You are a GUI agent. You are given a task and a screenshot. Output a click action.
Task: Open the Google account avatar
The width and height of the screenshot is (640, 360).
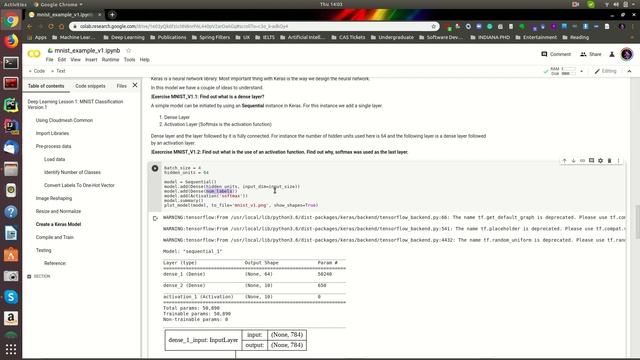click(627, 54)
